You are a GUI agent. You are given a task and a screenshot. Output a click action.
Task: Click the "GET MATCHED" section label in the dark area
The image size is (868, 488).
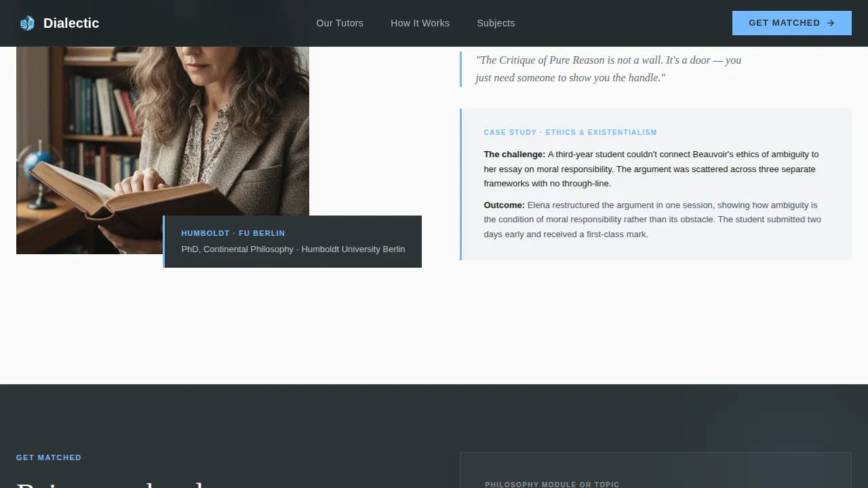[49, 457]
